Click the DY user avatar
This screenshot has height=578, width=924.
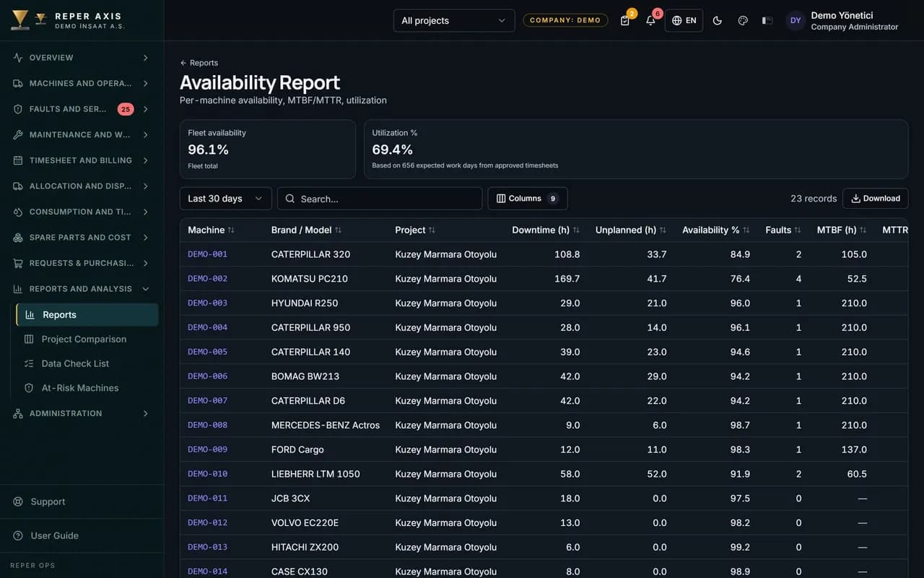796,20
